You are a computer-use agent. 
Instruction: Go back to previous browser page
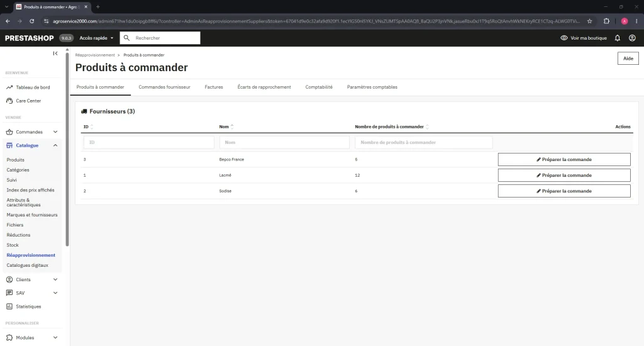[8, 21]
